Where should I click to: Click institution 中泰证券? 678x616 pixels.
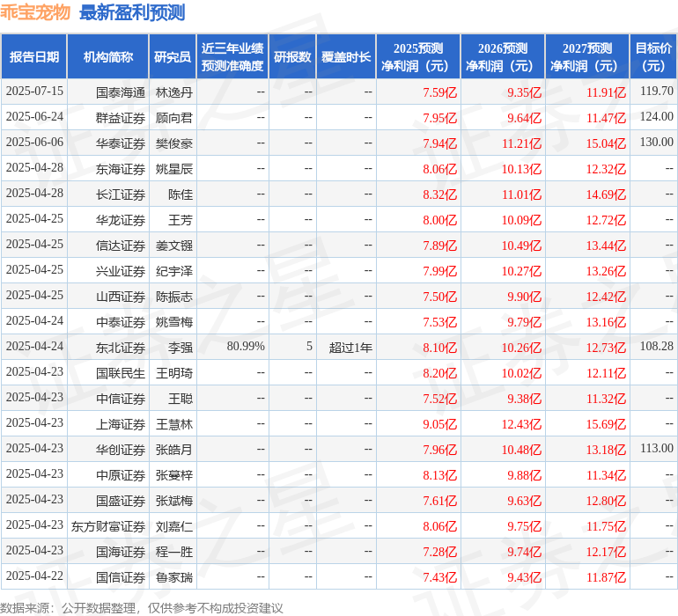click(121, 322)
